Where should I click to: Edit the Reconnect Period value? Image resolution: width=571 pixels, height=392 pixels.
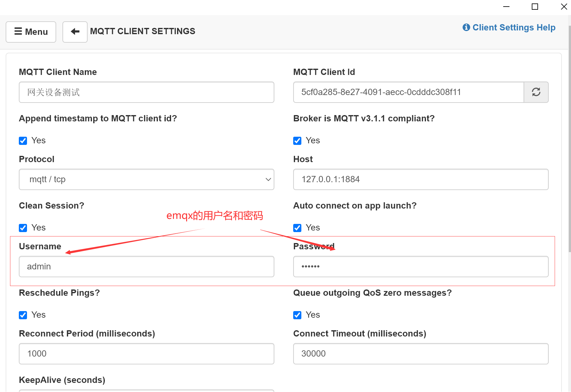coord(146,353)
